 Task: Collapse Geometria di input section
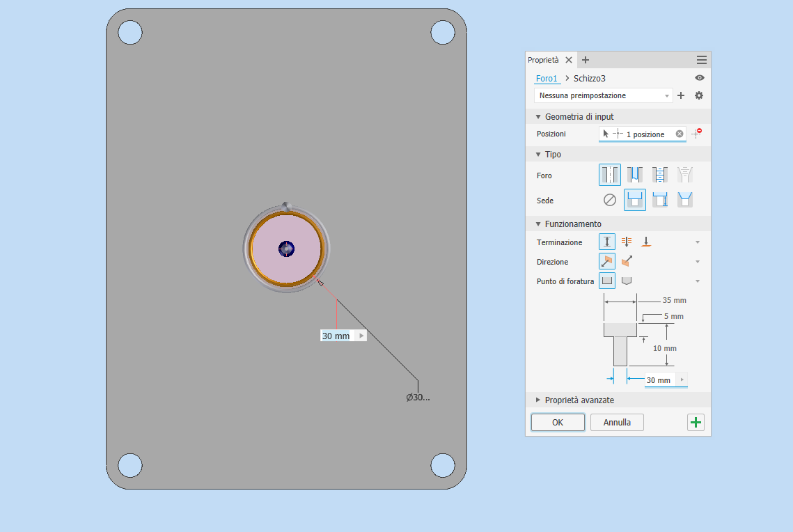point(538,117)
